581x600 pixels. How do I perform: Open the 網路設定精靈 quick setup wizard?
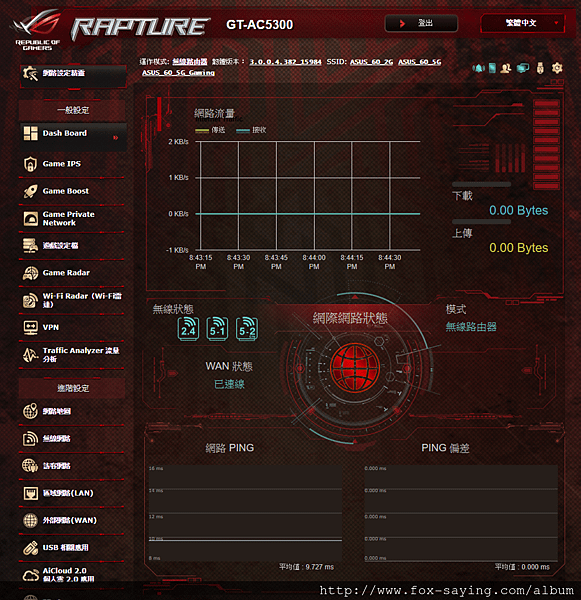(x=73, y=76)
